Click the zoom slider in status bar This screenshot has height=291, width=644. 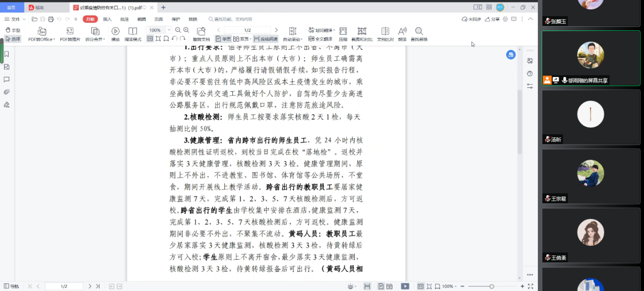[x=491, y=286]
